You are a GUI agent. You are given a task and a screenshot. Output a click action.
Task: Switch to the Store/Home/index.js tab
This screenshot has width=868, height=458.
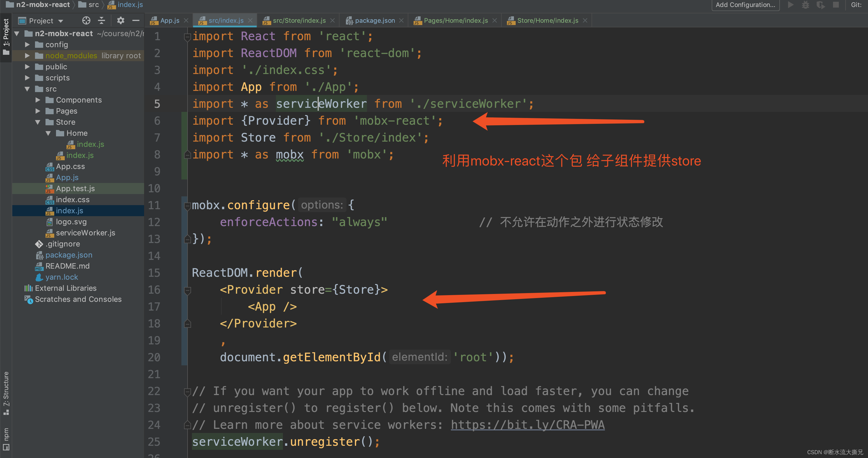(547, 20)
